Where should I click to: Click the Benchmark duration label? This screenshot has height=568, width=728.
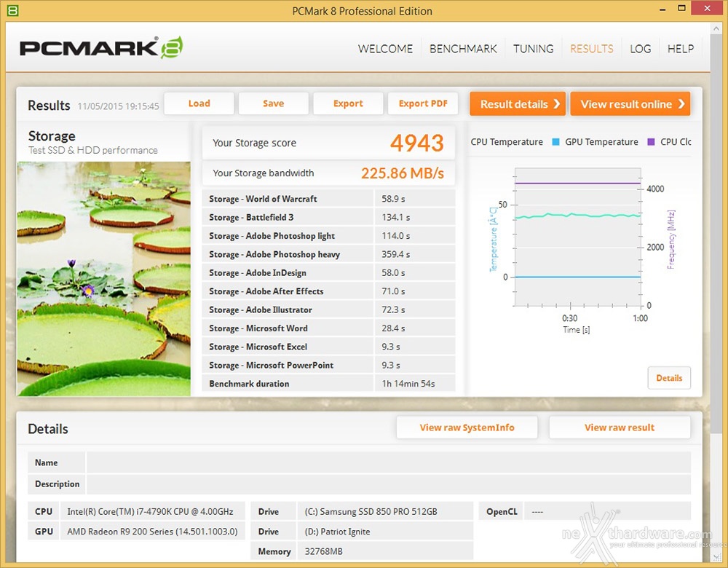click(249, 384)
